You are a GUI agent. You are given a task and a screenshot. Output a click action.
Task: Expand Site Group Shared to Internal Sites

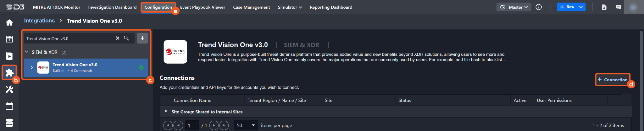pos(166,111)
